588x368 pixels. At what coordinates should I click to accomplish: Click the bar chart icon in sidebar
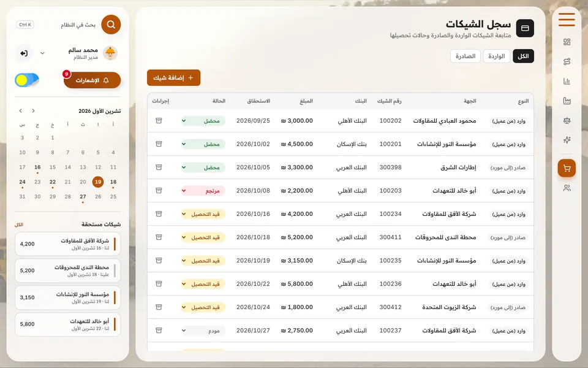567,81
